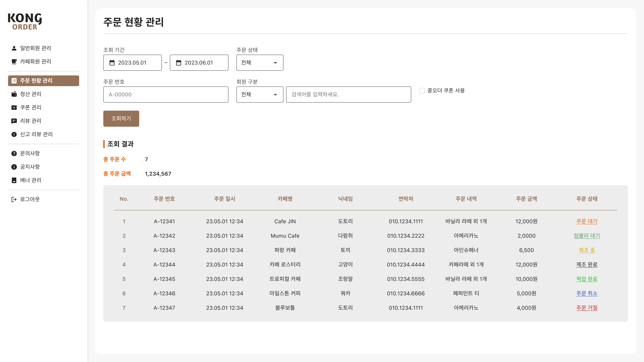Click 주문 거절 status link for A-12347

pos(587,308)
